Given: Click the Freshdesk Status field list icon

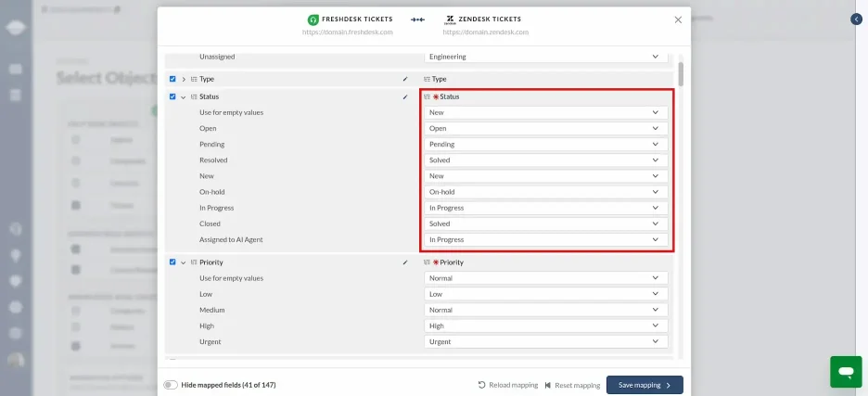Looking at the screenshot, I should (194, 96).
